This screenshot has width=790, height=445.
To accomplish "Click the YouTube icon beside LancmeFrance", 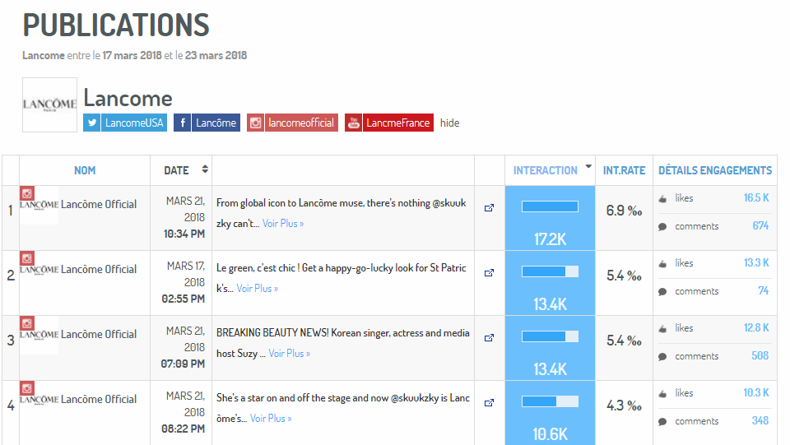I will (x=354, y=123).
